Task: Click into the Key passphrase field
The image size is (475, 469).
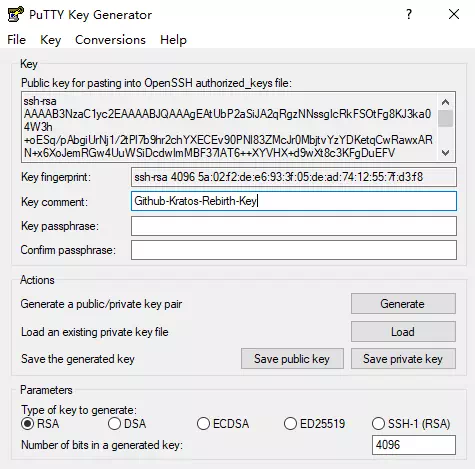Action: pyautogui.click(x=294, y=226)
